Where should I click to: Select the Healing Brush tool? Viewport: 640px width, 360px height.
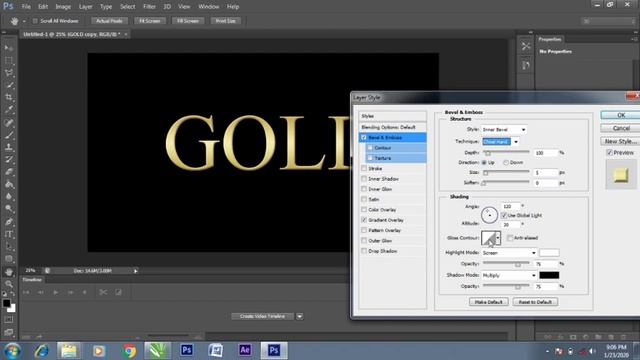tap(9, 122)
